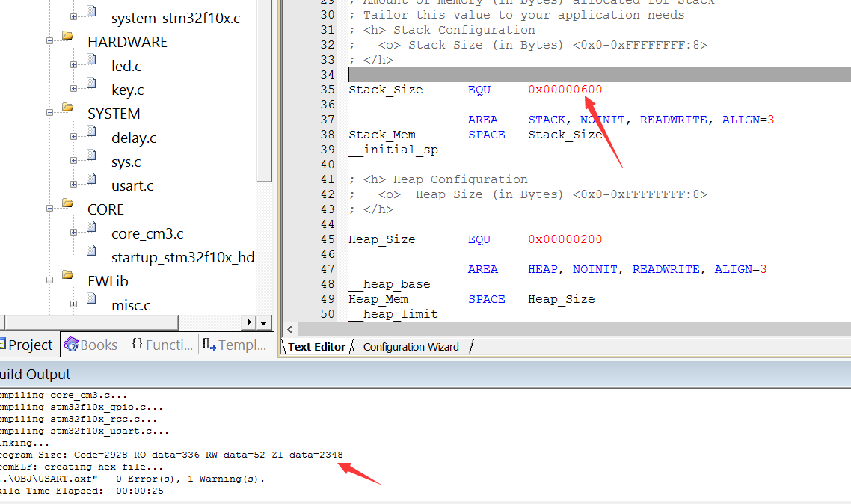Expand the delay.c file node
The width and height of the screenshot is (851, 504).
73,136
